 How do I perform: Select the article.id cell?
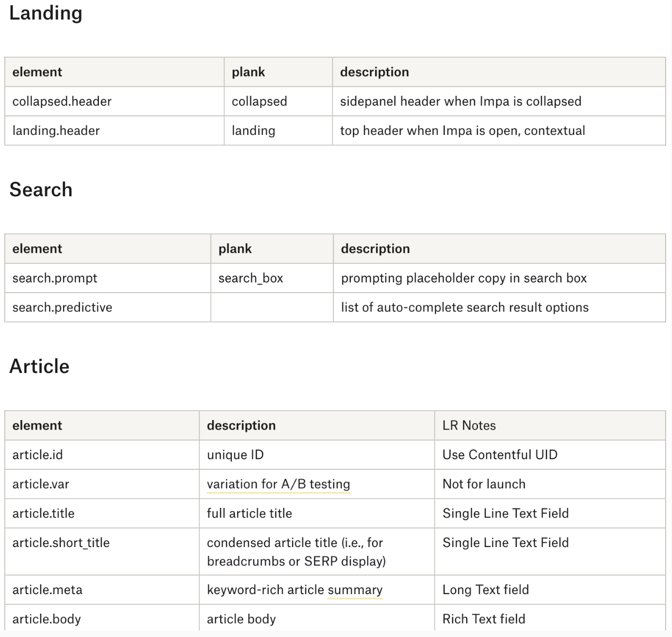pyautogui.click(x=102, y=455)
